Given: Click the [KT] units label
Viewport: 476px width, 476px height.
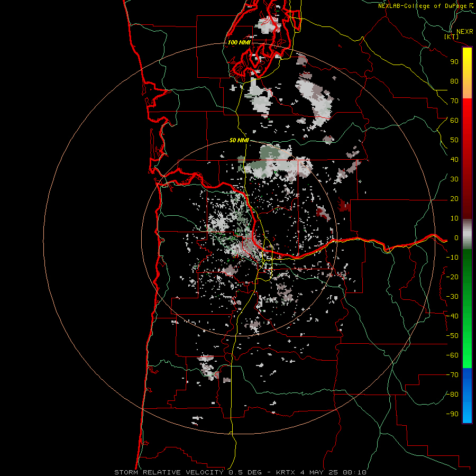Looking at the screenshot, I should (x=452, y=36).
